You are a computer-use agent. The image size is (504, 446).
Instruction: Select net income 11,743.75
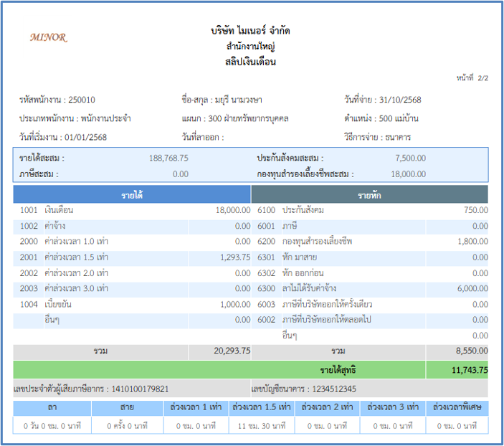click(470, 370)
